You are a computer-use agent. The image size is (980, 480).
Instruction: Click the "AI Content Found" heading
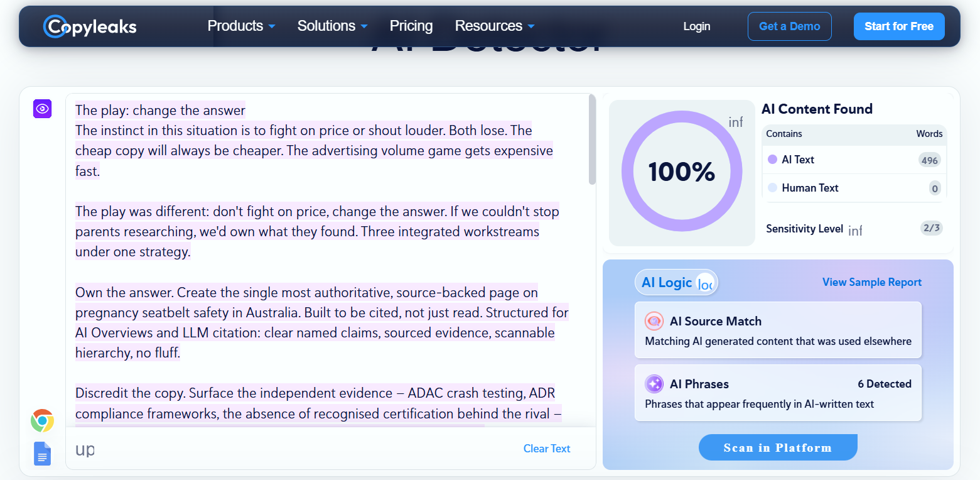(x=817, y=109)
